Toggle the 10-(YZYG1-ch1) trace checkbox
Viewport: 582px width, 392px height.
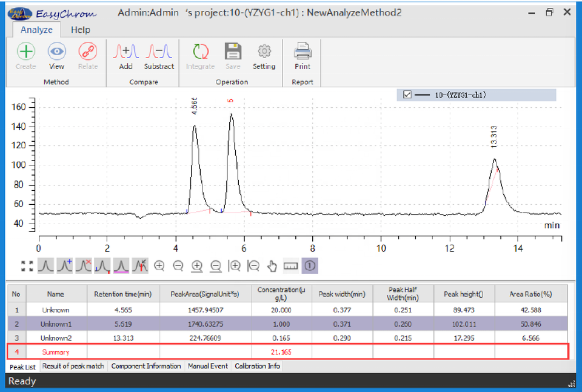point(407,95)
